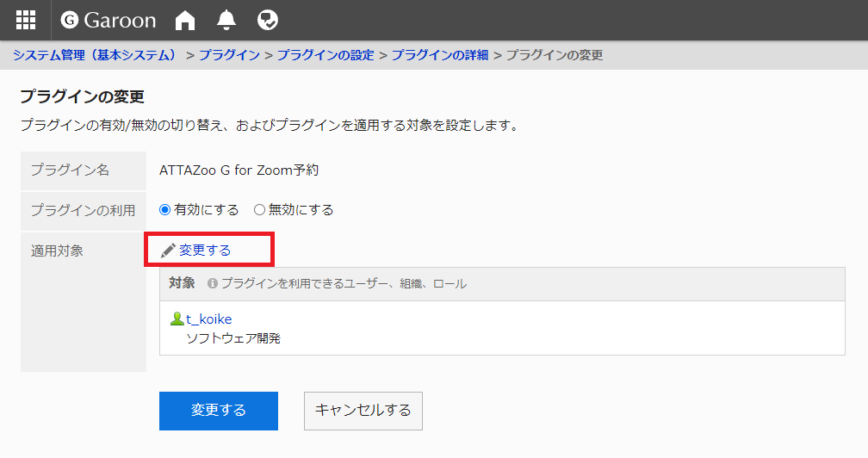The image size is (868, 458).
Task: Open システム管理（基本システム） breadcrumb
Action: click(95, 55)
